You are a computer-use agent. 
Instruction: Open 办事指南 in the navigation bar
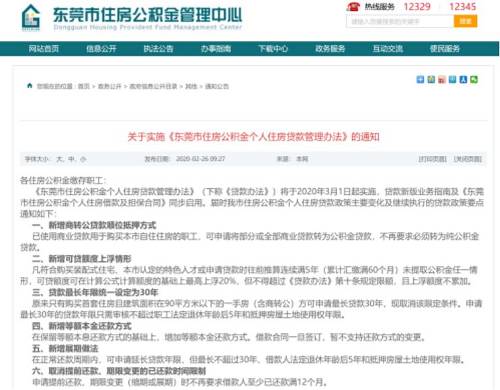pos(216,49)
